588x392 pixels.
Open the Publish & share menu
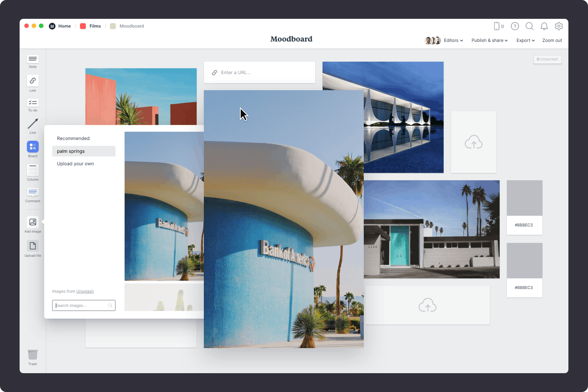489,40
